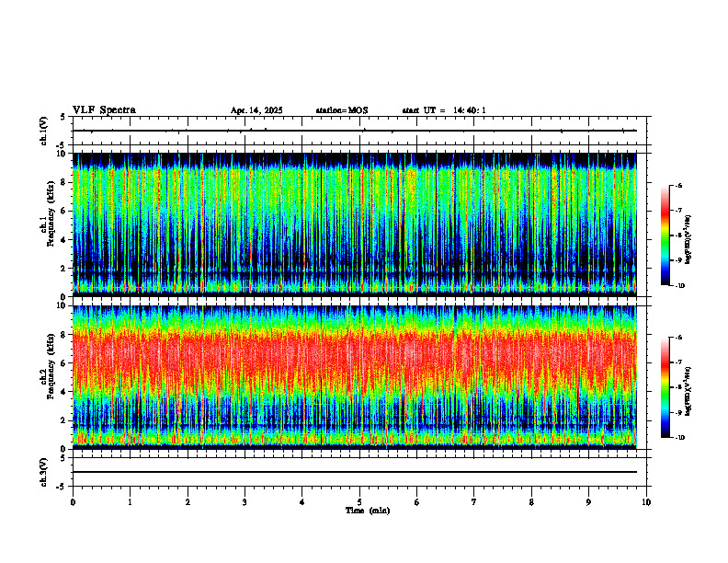Click time-axis tick label "4"
Viewport: 728px width, 563px height.
[302, 502]
